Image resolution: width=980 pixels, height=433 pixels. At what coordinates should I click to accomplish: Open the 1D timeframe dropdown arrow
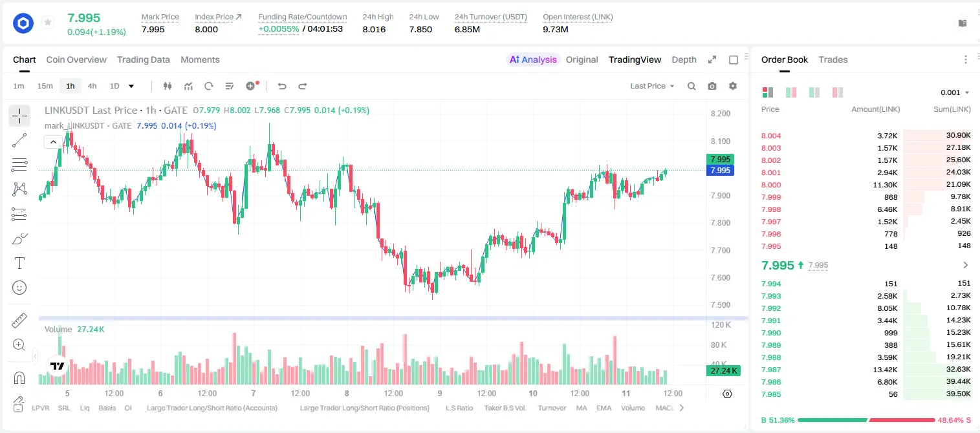tap(131, 86)
